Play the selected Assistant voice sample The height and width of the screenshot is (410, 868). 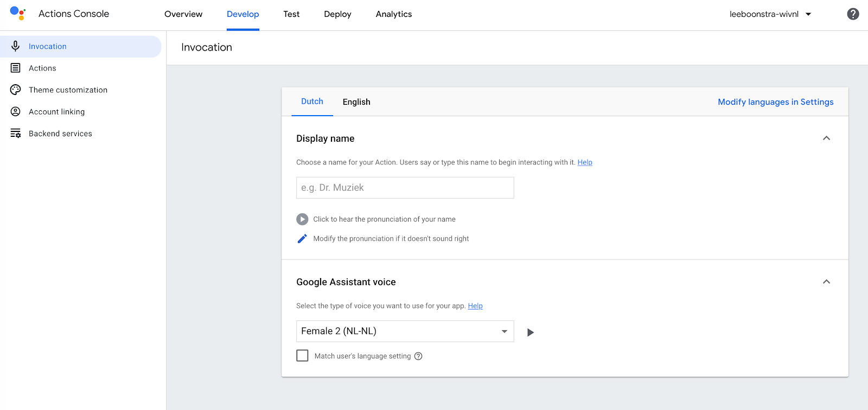[531, 332]
